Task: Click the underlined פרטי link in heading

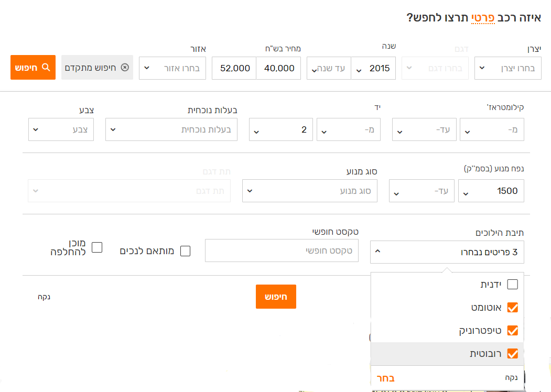Action: [x=483, y=18]
